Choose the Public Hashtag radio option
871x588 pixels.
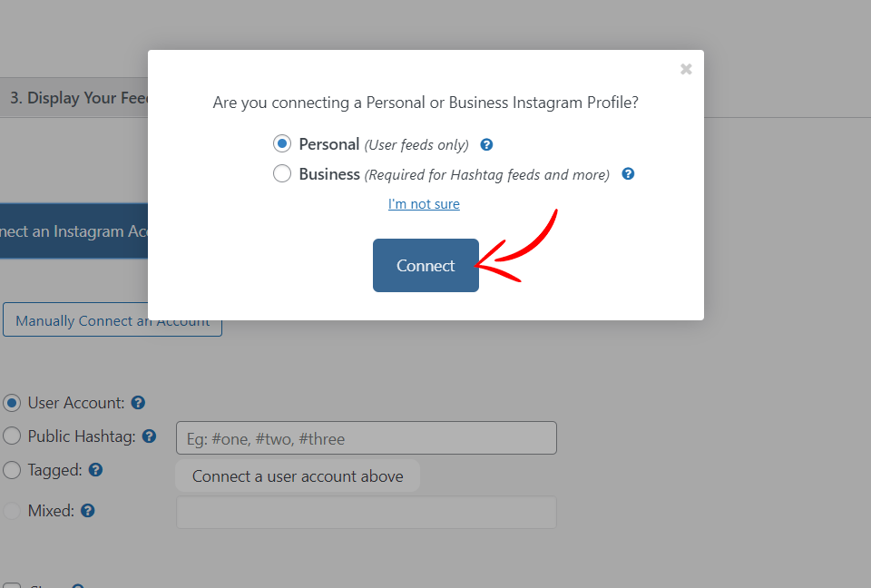coord(12,436)
